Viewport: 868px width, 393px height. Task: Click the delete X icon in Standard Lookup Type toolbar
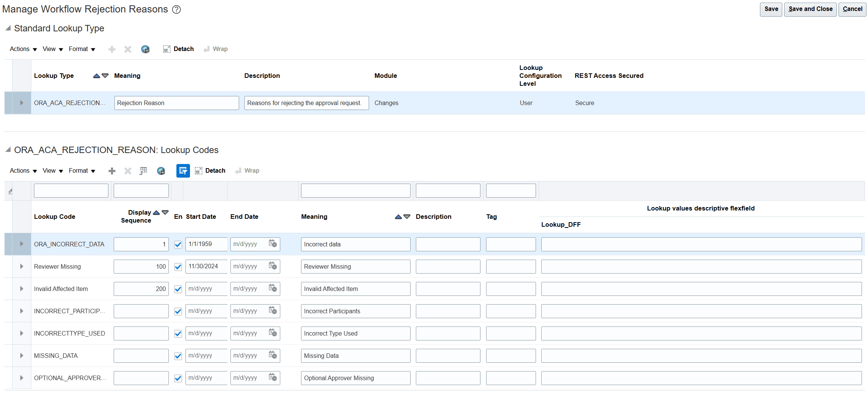pyautogui.click(x=128, y=49)
